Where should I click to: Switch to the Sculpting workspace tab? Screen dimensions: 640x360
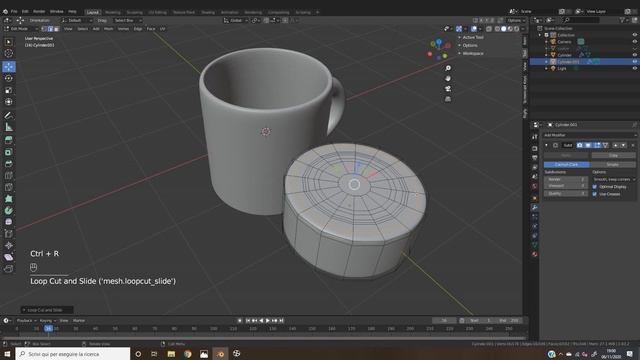134,12
